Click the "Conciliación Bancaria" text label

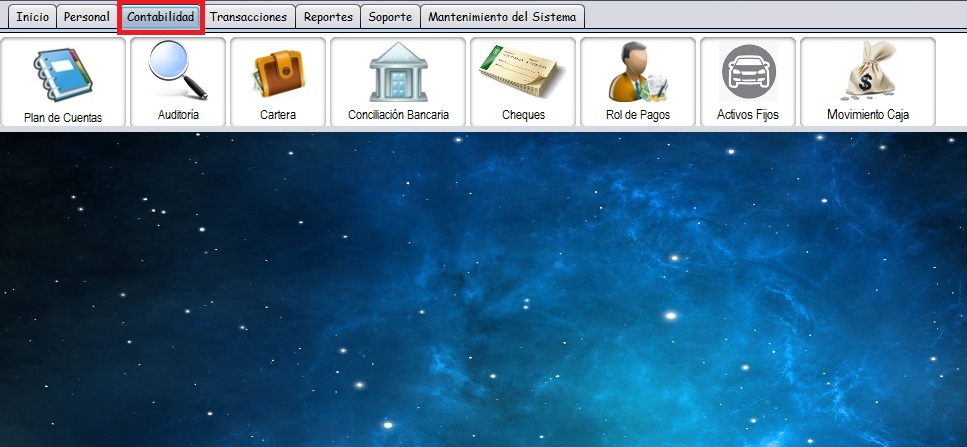(398, 115)
